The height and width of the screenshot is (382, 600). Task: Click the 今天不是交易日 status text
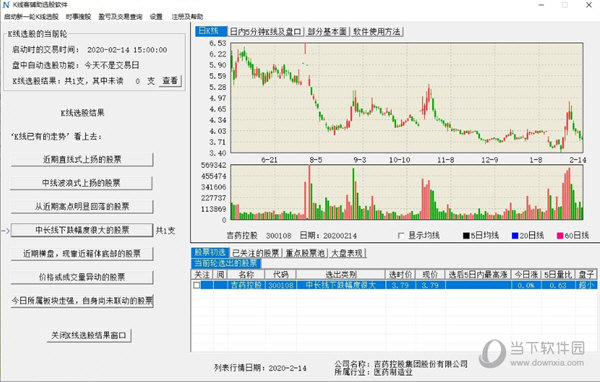[112, 65]
